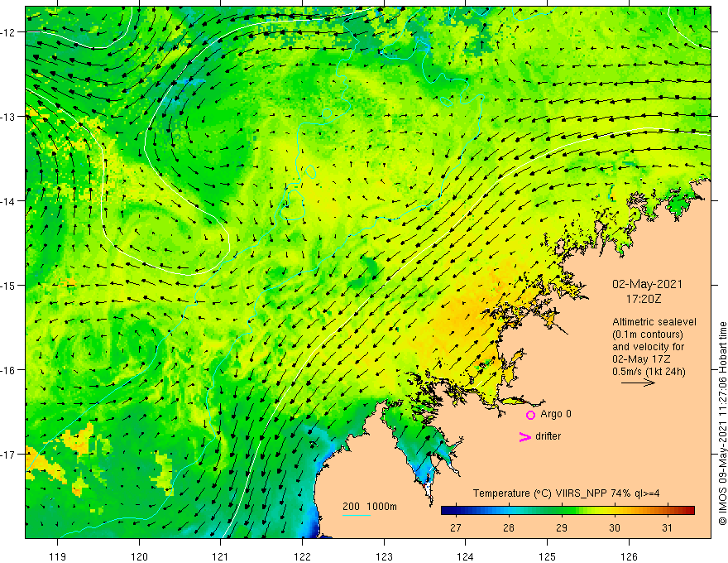Click the IMOS copyright timestamp text
The image size is (728, 563).
[722, 423]
